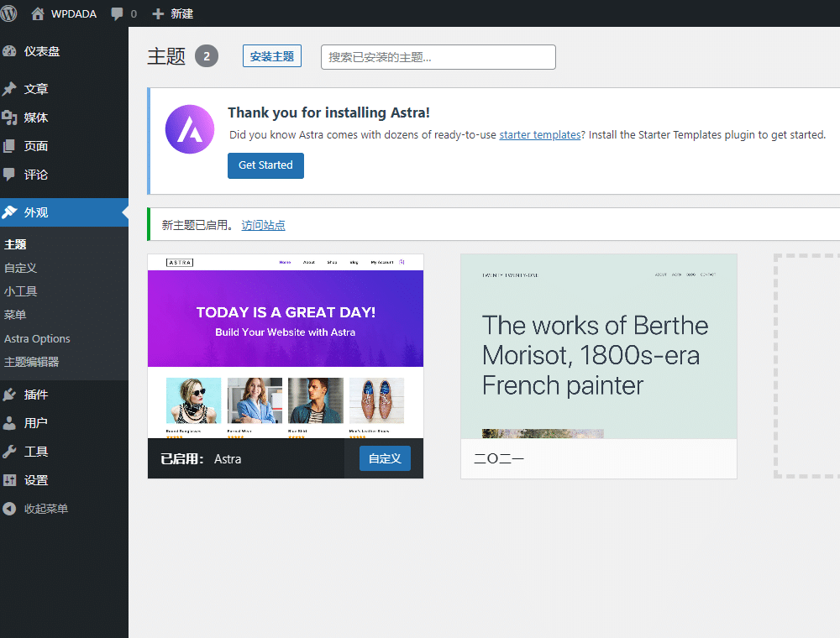Screen dimensions: 840x638
Task: Open the Twenty Twenty-One theme thumbnail
Action: 599,347
